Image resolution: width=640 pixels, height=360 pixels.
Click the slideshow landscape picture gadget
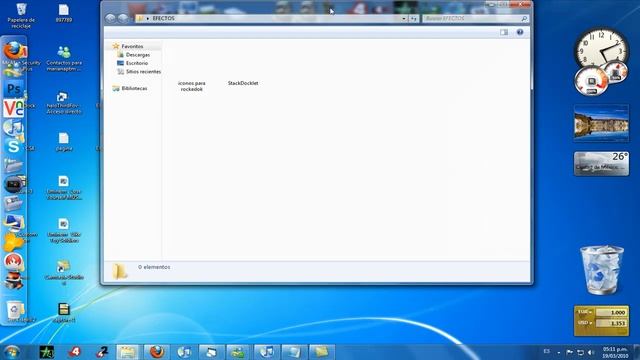[x=601, y=123]
